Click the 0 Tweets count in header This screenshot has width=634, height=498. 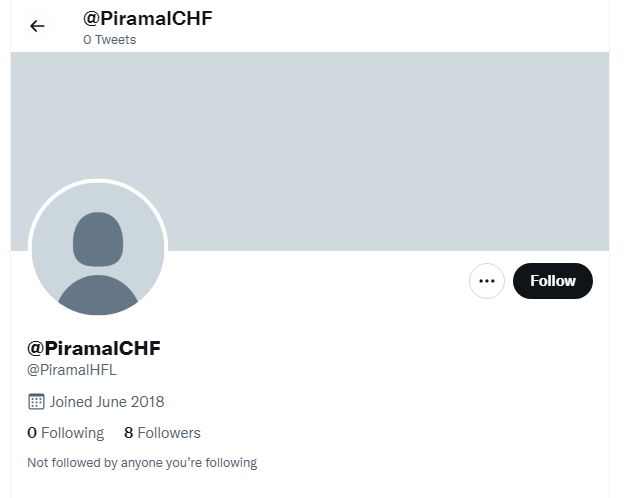point(109,40)
